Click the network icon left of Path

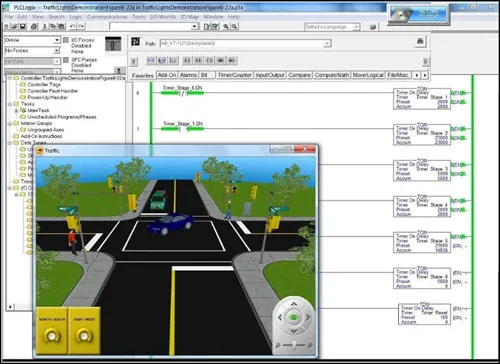(x=135, y=42)
